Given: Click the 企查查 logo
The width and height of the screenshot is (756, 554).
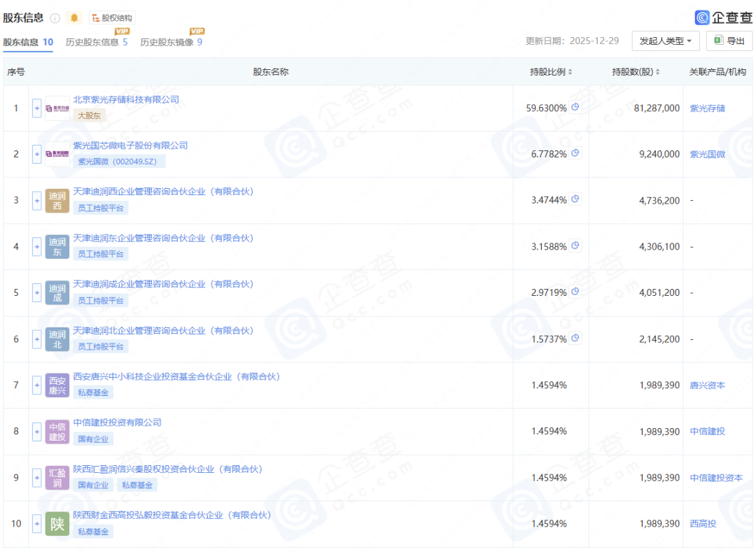Looking at the screenshot, I should (x=723, y=17).
